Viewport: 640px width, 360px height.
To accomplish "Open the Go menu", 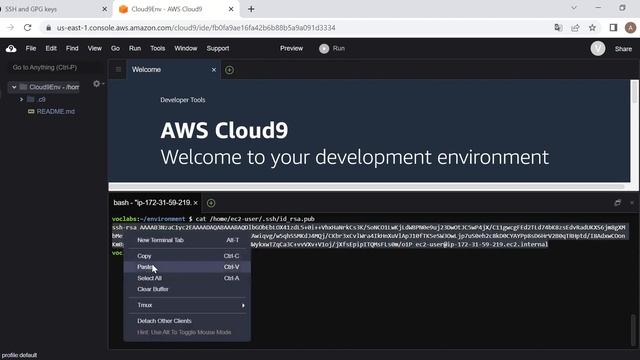I will (115, 48).
